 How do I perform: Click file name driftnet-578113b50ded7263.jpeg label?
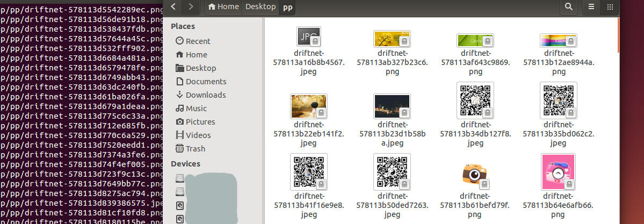392,206
